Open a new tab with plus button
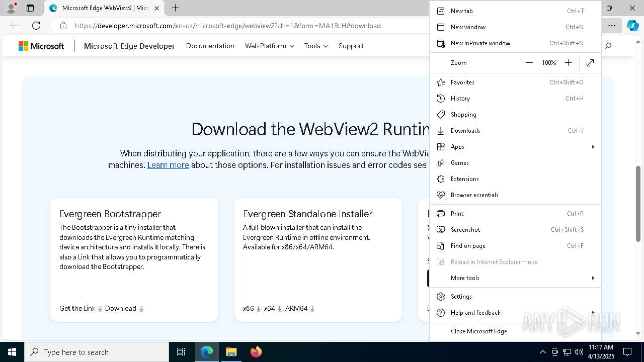Screen dimensions: 644x362 175,8
